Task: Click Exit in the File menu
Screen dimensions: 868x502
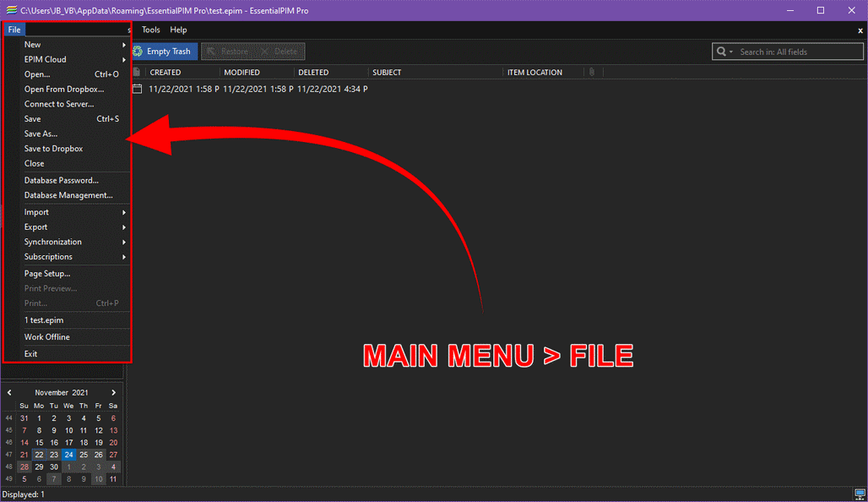Action: click(75, 354)
